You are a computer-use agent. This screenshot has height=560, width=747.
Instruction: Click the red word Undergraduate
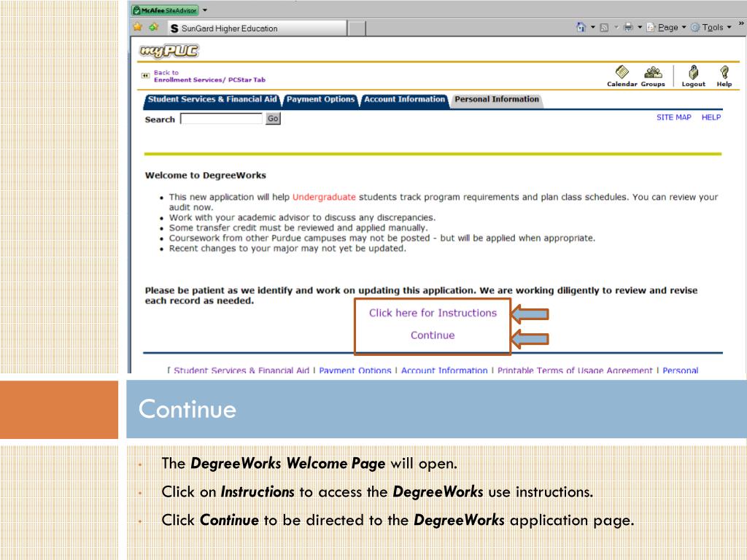tap(324, 197)
